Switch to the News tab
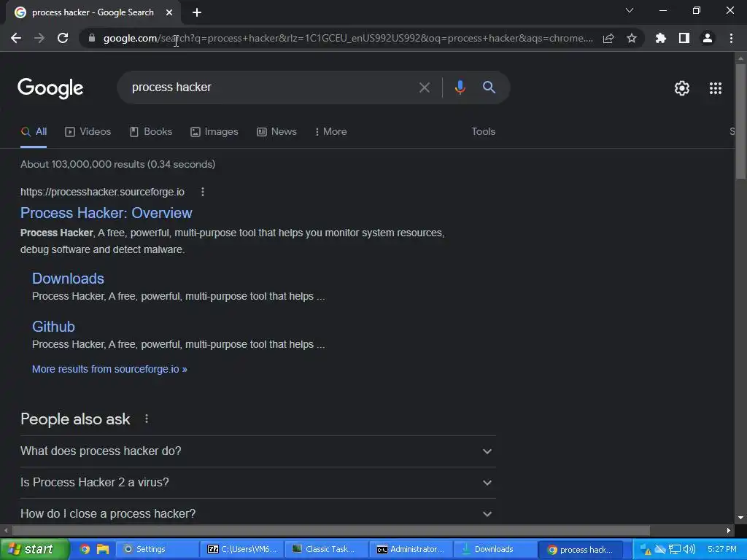The height and width of the screenshot is (560, 747). tap(276, 132)
